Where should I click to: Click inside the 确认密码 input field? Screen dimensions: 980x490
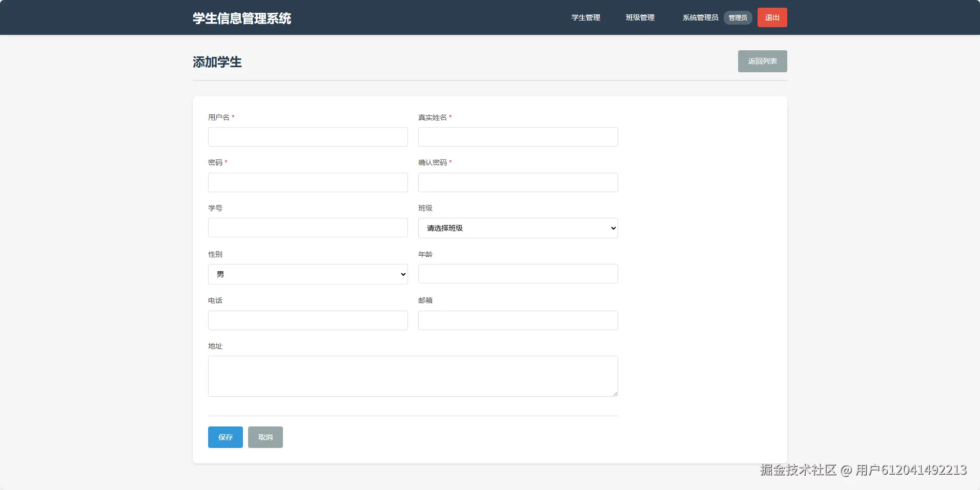click(x=517, y=182)
